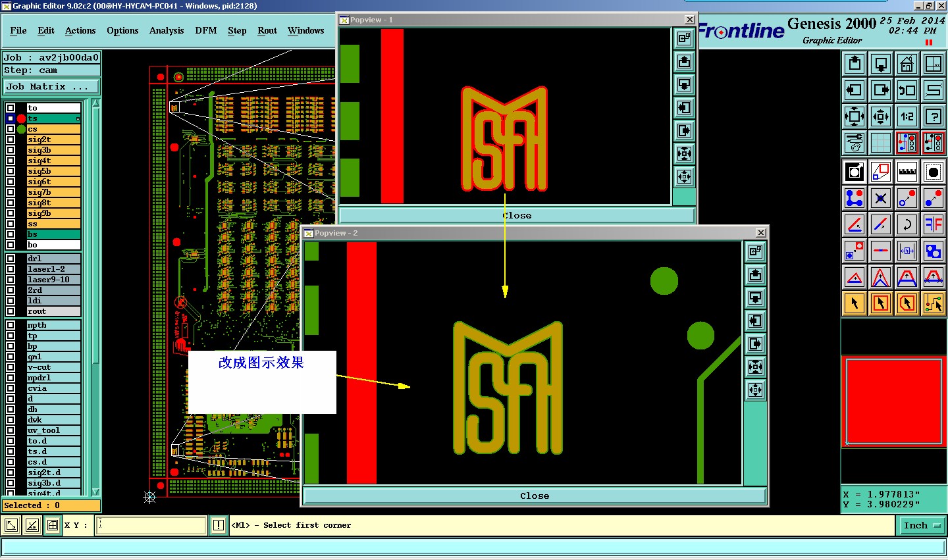948x560 pixels.
Task: Open the DFM menu
Action: click(x=206, y=30)
